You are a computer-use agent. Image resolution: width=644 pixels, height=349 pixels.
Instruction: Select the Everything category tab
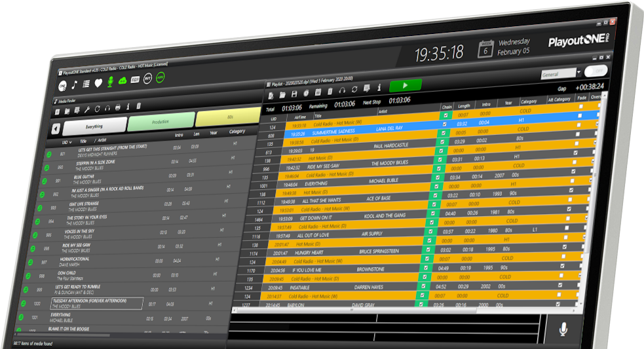[x=94, y=126]
